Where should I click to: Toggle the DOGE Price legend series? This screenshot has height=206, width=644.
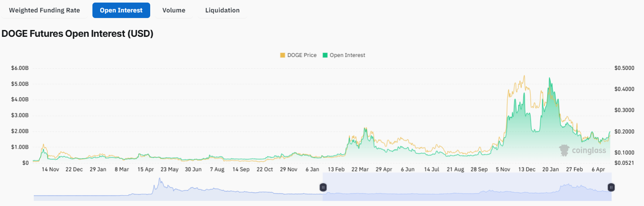298,55
